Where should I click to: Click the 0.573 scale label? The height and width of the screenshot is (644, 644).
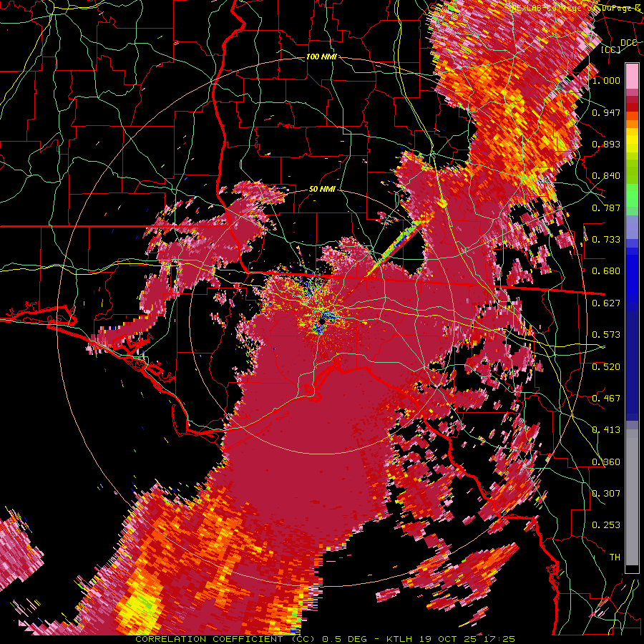tap(606, 335)
